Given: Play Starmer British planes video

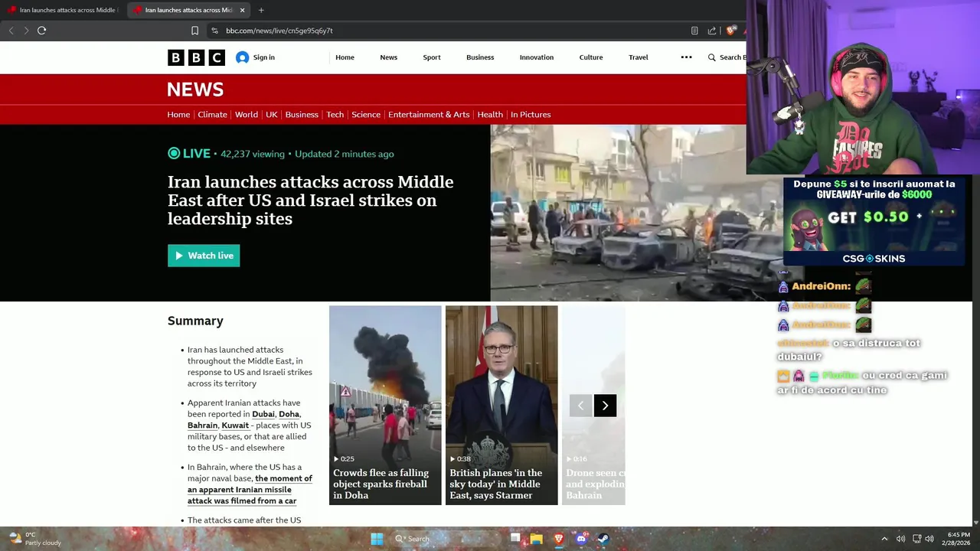Looking at the screenshot, I should click(x=501, y=405).
